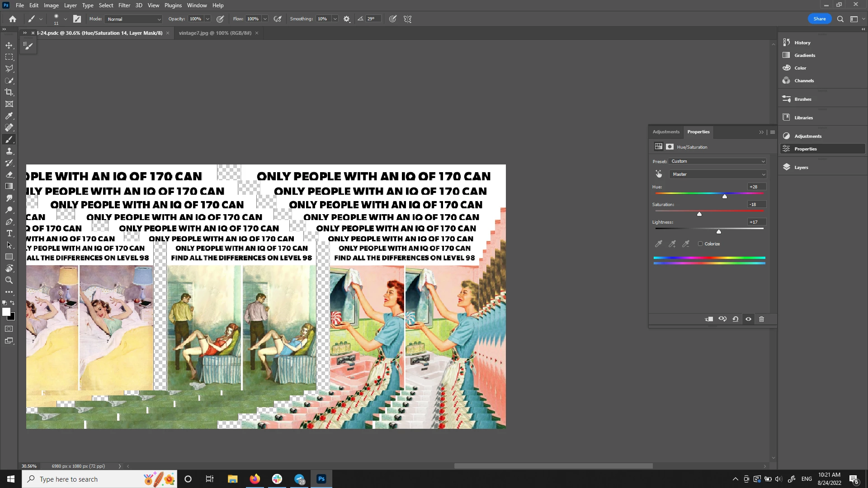Open the Preset dropdown showing Custom
Image resolution: width=868 pixels, height=488 pixels.
(717, 161)
